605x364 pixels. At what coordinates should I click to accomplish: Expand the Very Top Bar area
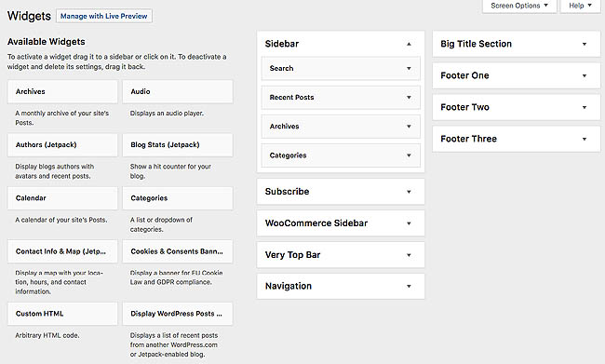(x=341, y=255)
